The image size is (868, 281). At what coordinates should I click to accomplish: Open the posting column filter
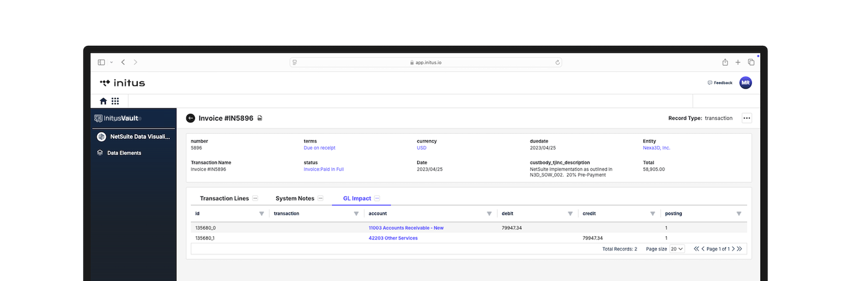tap(739, 214)
